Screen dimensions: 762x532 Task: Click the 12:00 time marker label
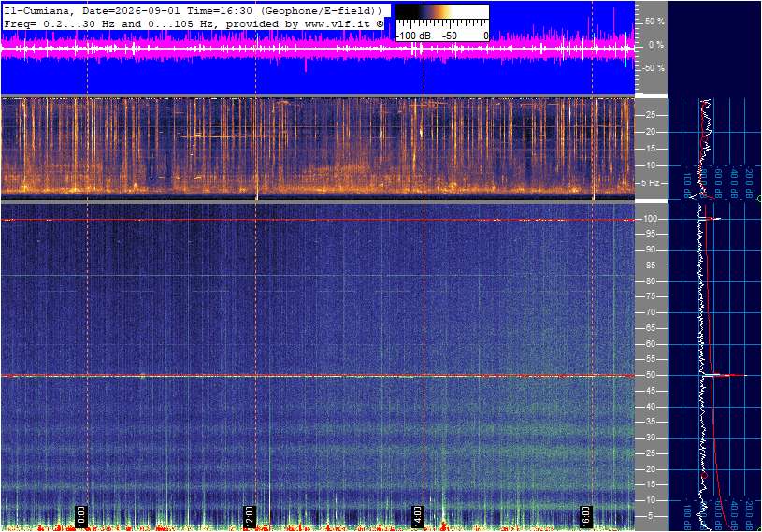tap(249, 516)
